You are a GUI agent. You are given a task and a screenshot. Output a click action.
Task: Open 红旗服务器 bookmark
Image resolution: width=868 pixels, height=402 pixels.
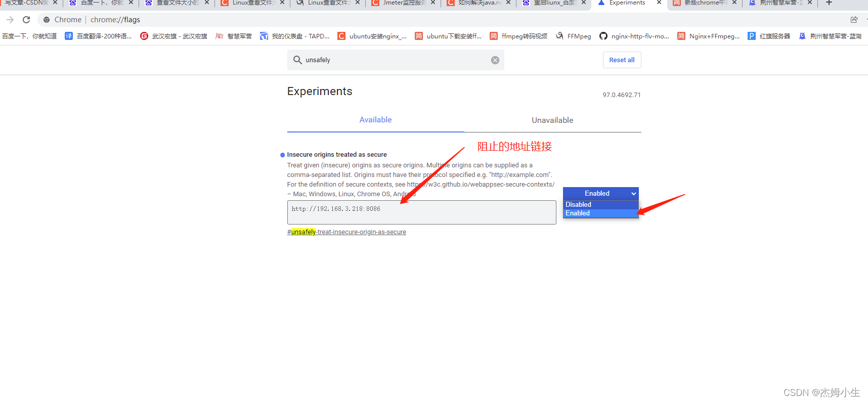point(769,36)
